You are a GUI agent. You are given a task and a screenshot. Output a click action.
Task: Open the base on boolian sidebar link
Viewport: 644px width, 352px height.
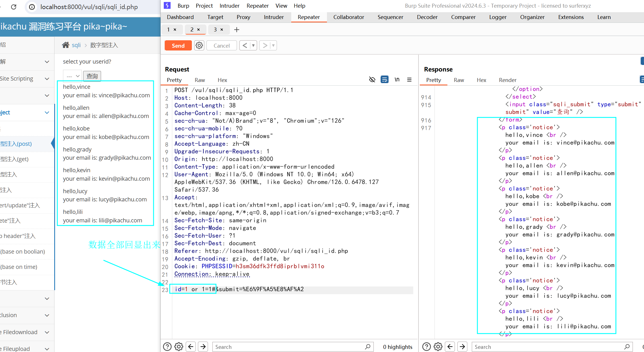tap(23, 252)
